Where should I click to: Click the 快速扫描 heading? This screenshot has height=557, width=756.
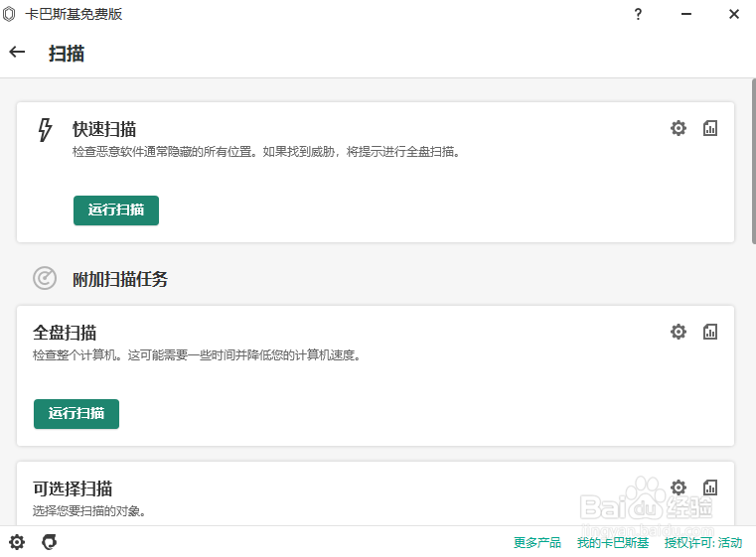104,129
